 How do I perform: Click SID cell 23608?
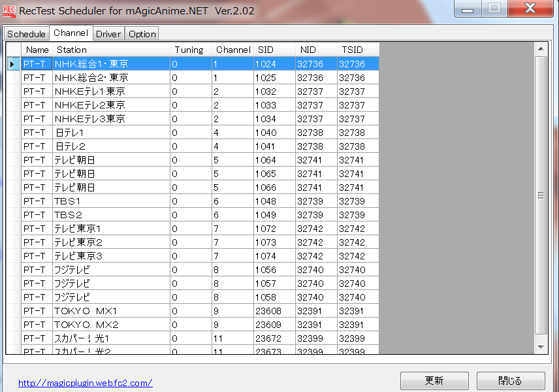[x=274, y=311]
